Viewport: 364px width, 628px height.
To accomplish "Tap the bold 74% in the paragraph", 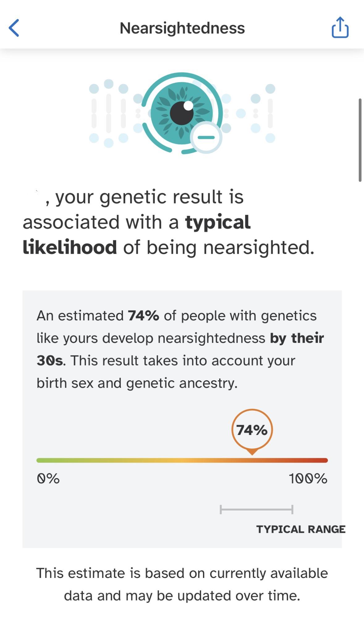I will [143, 316].
